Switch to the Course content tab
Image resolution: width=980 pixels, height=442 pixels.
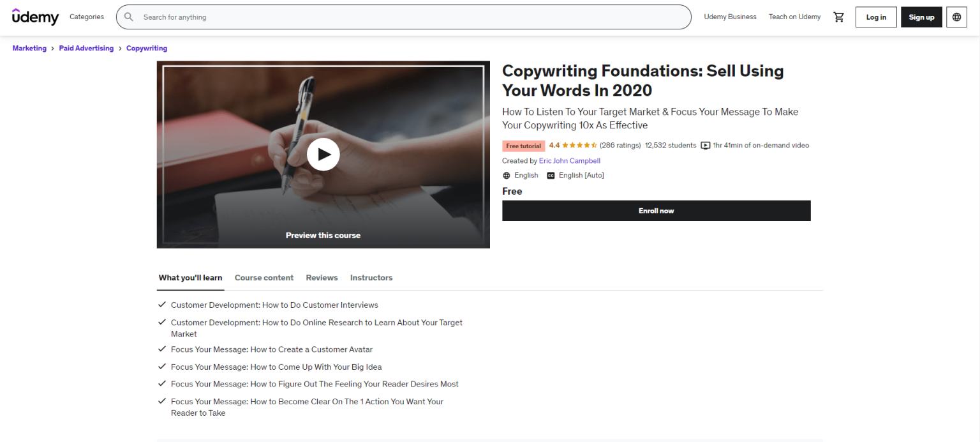pos(264,277)
